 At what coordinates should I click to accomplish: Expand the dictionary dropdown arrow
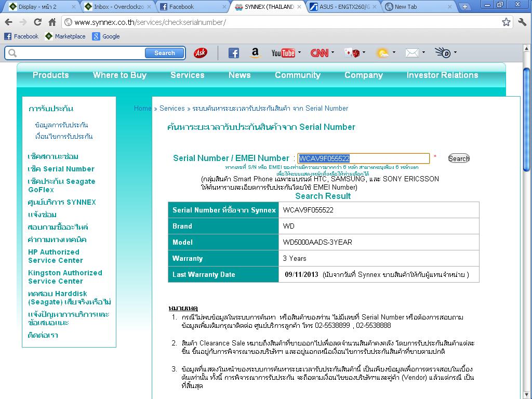(x=455, y=52)
